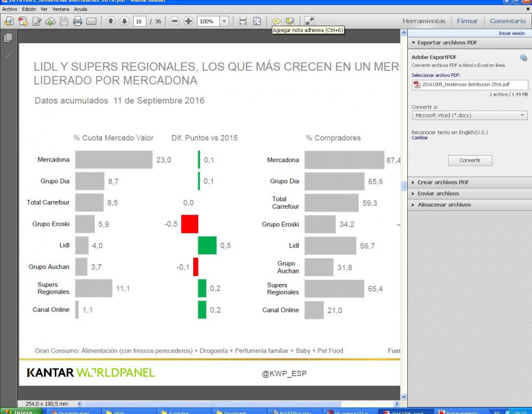532x414 pixels.
Task: Go to previous page with up arrow
Action: click(x=111, y=21)
